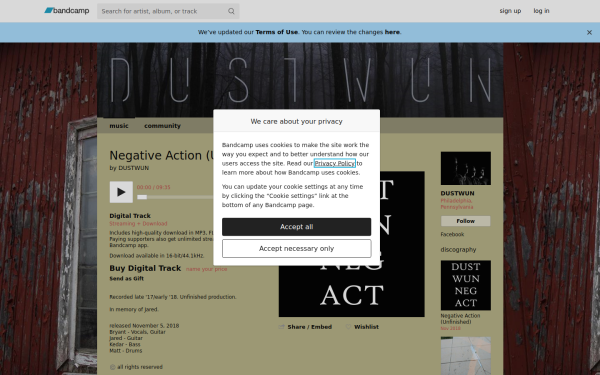This screenshot has height=375, width=600.
Task: Click the 'In memory of Jared.' text
Action: [134, 309]
